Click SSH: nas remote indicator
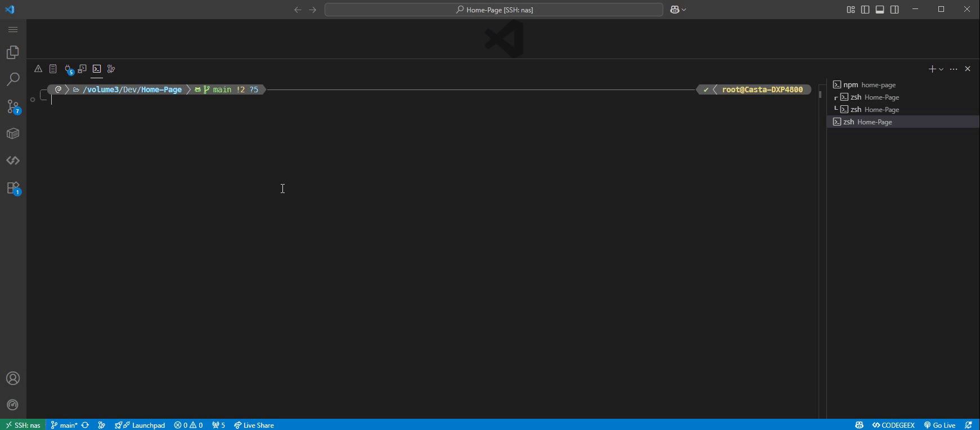Screen dimensions: 980x430 point(23,425)
